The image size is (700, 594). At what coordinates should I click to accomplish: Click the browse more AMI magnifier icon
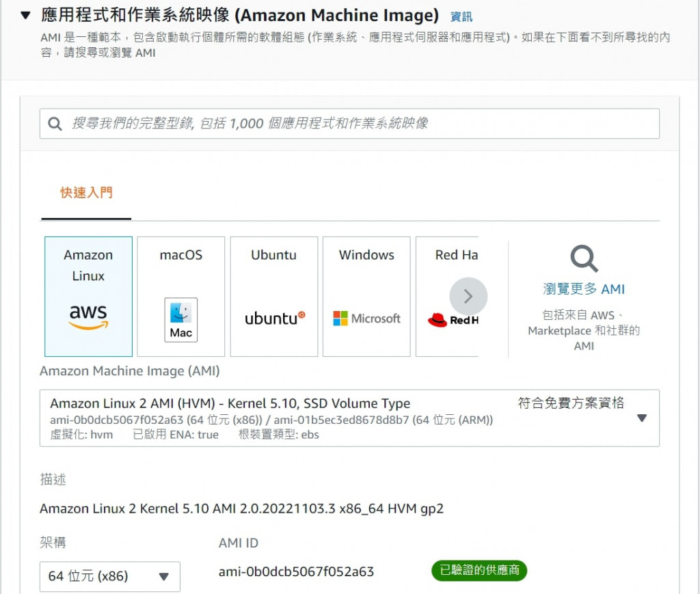tap(584, 258)
